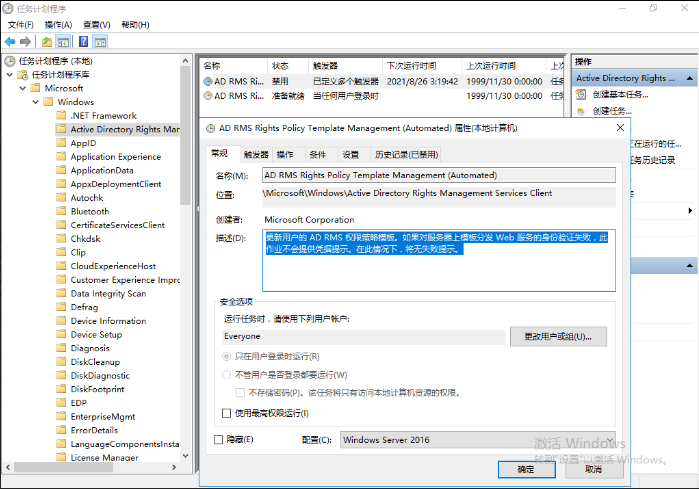Open the 查看(V) menu
Screen dimensions: 699x489
pyautogui.click(x=97, y=25)
